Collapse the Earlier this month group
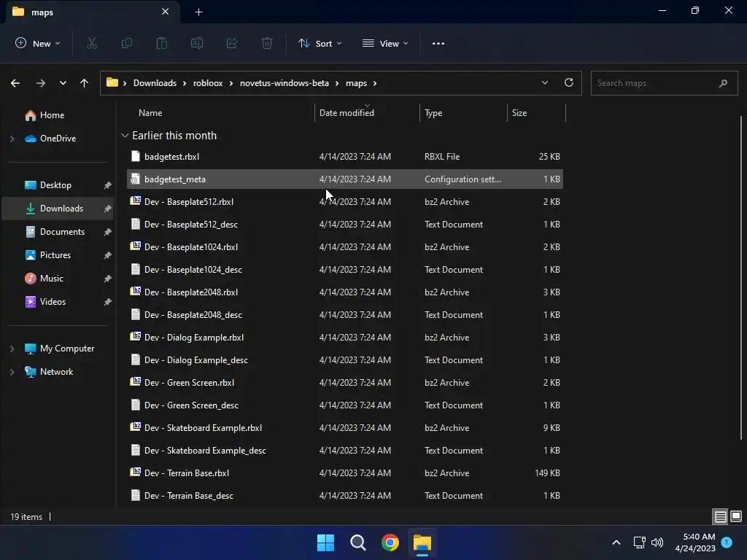747x560 pixels. click(x=125, y=136)
